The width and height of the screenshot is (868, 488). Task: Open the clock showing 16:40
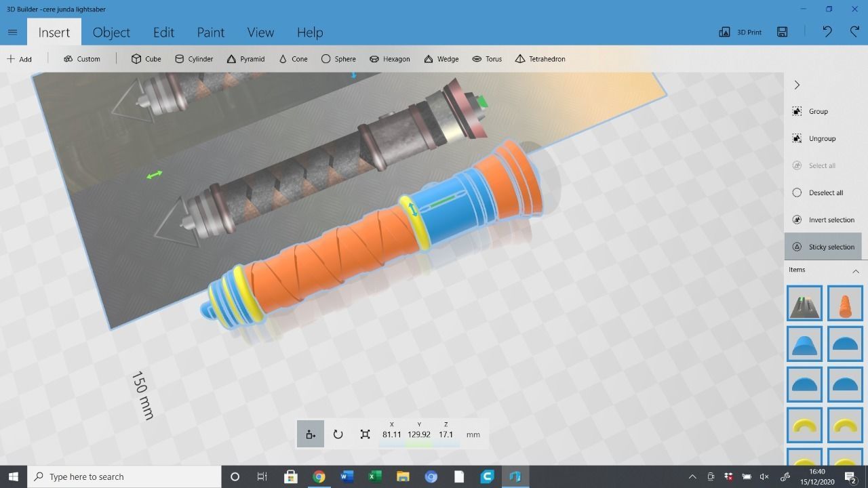pos(816,476)
